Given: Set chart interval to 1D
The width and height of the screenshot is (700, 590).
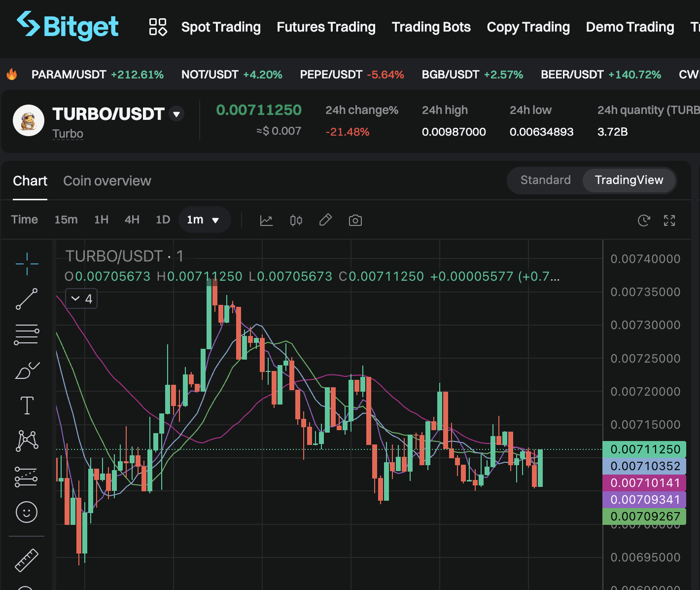Looking at the screenshot, I should pos(163,220).
